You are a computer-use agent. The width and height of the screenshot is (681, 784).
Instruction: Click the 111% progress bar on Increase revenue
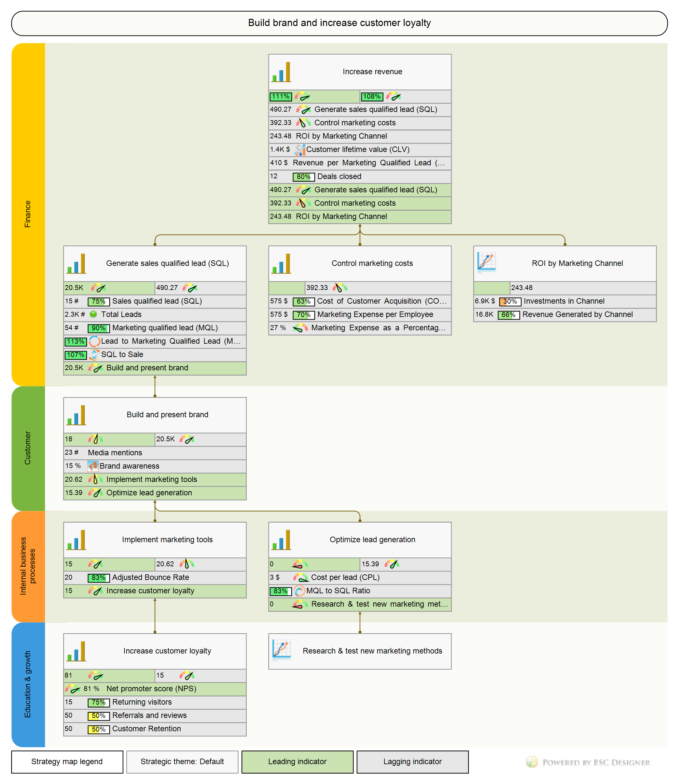coord(281,96)
